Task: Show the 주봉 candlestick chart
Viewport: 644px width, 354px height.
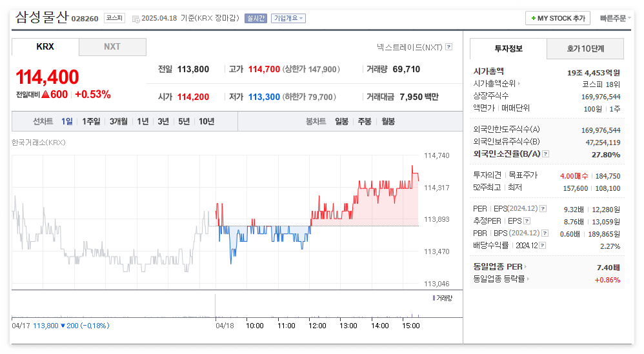Action: click(365, 121)
